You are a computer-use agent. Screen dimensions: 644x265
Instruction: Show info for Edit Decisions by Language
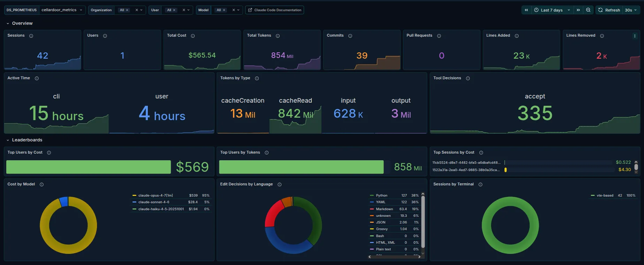pos(280,184)
